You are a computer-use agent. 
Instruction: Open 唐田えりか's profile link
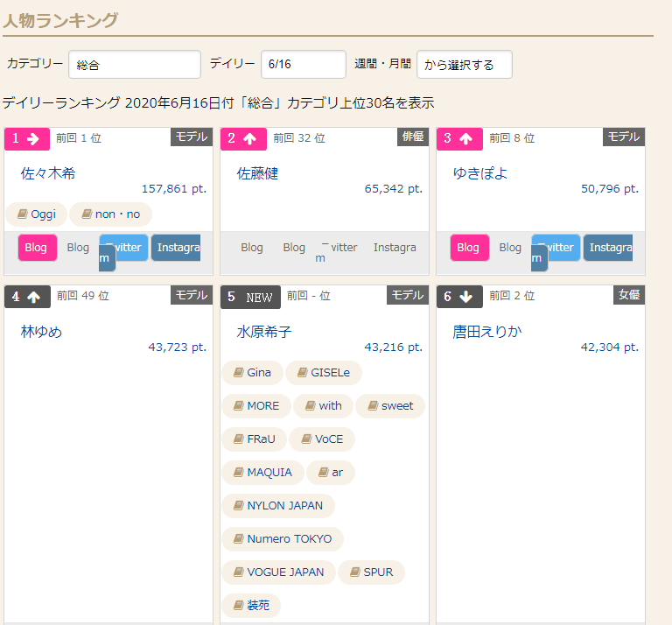[x=487, y=332]
